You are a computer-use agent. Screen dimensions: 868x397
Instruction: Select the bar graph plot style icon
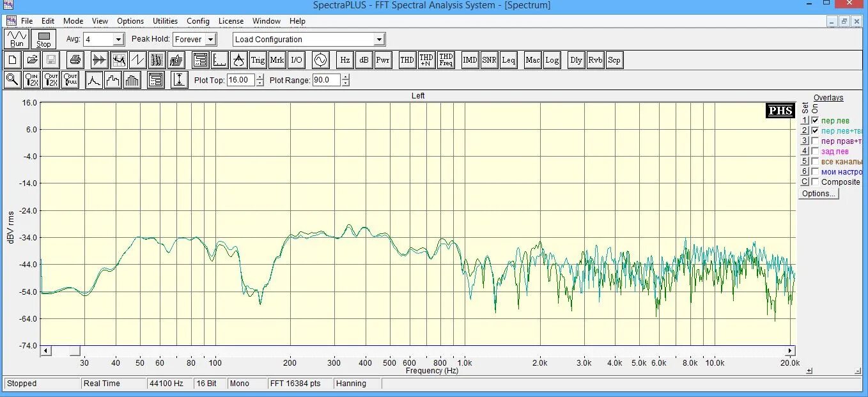coord(132,80)
